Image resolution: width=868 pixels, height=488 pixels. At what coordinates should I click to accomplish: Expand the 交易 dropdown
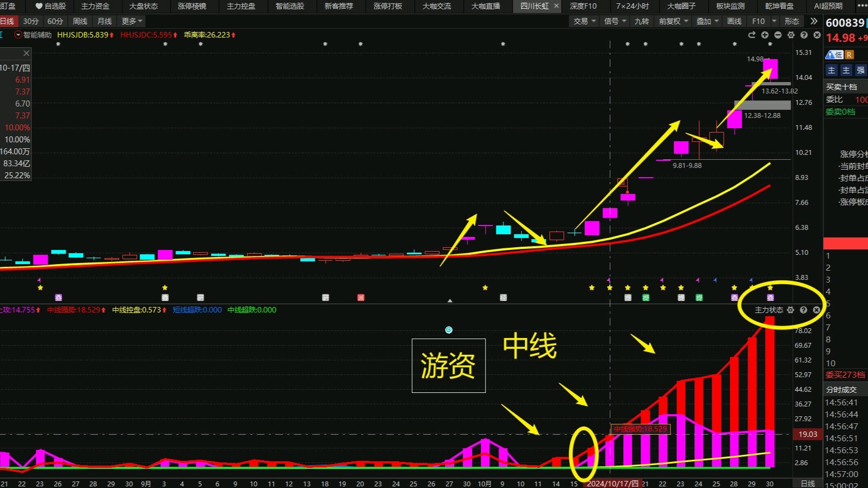tap(585, 21)
